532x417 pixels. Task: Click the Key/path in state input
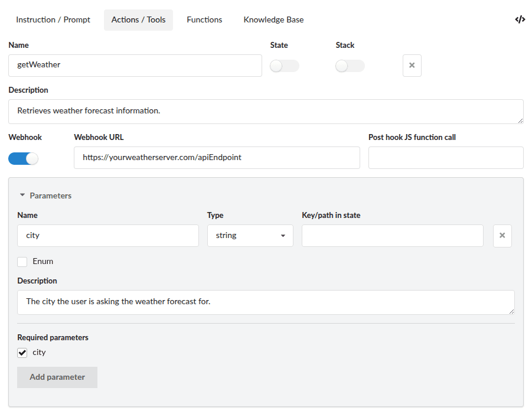(x=392, y=236)
